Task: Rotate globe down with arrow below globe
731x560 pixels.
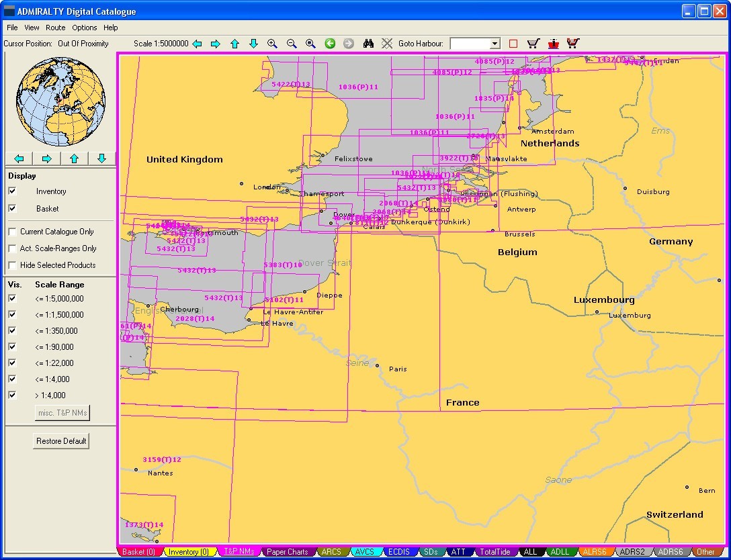Action: coord(101,158)
